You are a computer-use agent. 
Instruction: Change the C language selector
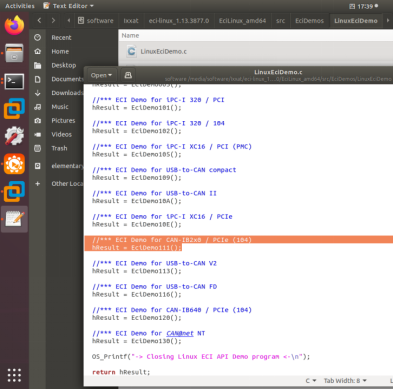tap(311, 381)
